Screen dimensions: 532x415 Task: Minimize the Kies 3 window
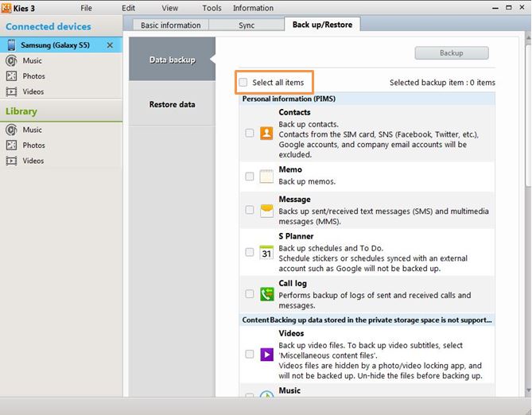(495, 8)
